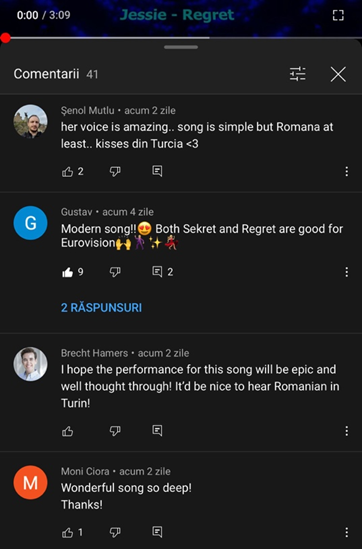362x549 pixels.
Task: Open Brecht Hamers channel name link
Action: (95, 353)
